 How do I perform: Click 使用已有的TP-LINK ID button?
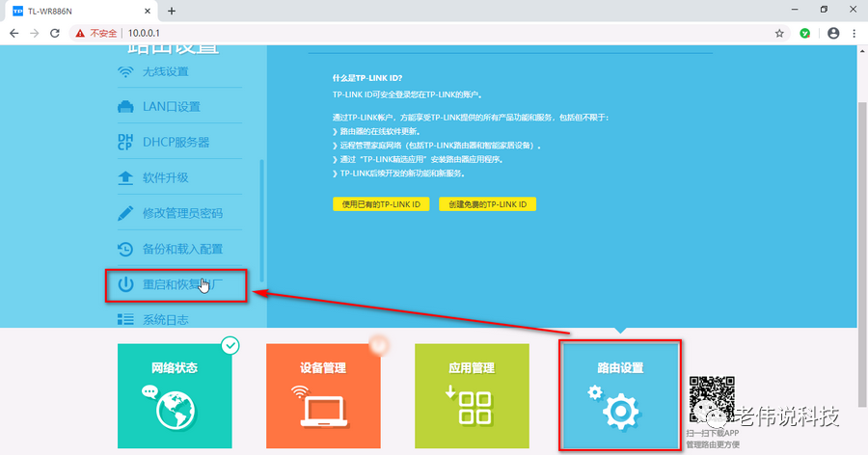[381, 204]
